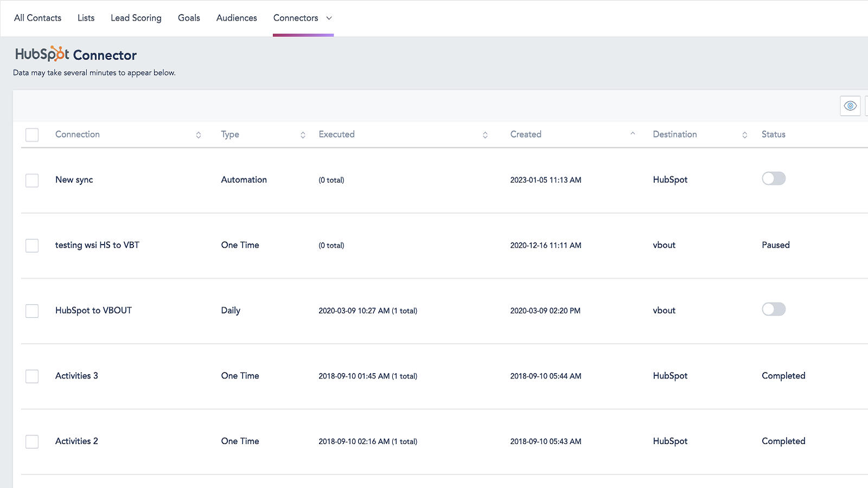Enable the status toggle for New sync
Screen dimensions: 868x488
tap(774, 178)
